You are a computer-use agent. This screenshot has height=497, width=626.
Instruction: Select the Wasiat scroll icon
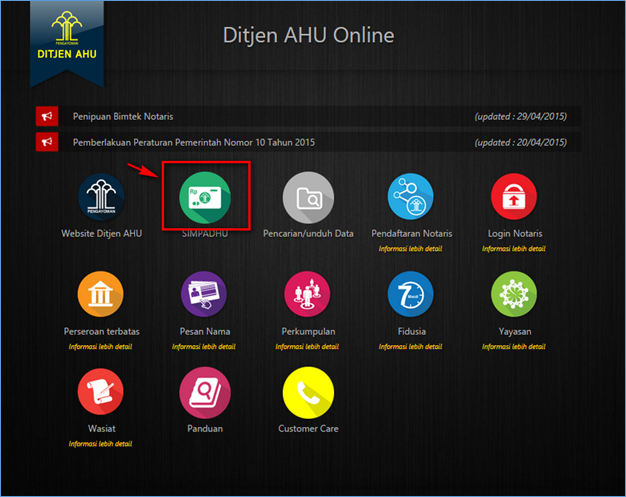101,393
